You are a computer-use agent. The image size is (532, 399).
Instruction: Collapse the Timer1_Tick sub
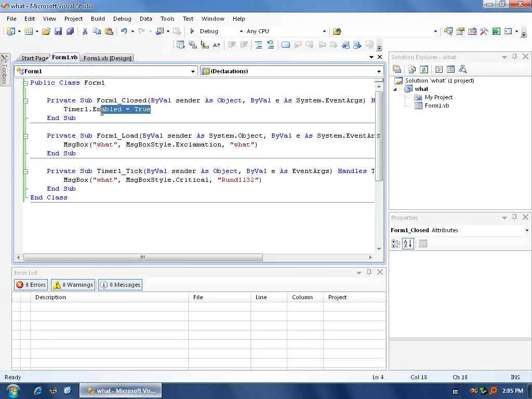(25, 171)
